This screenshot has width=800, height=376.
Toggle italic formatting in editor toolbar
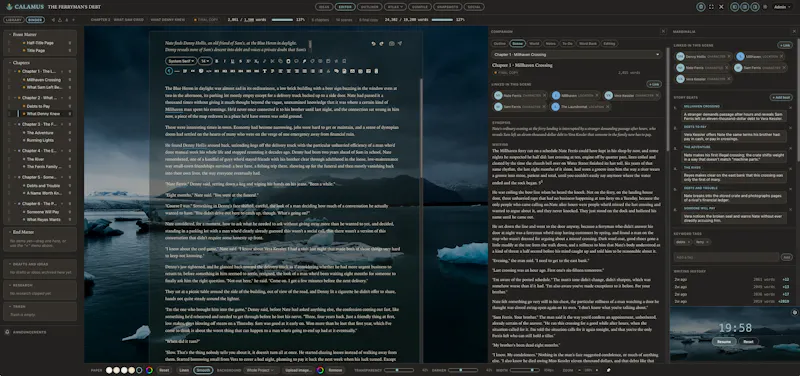224,61
